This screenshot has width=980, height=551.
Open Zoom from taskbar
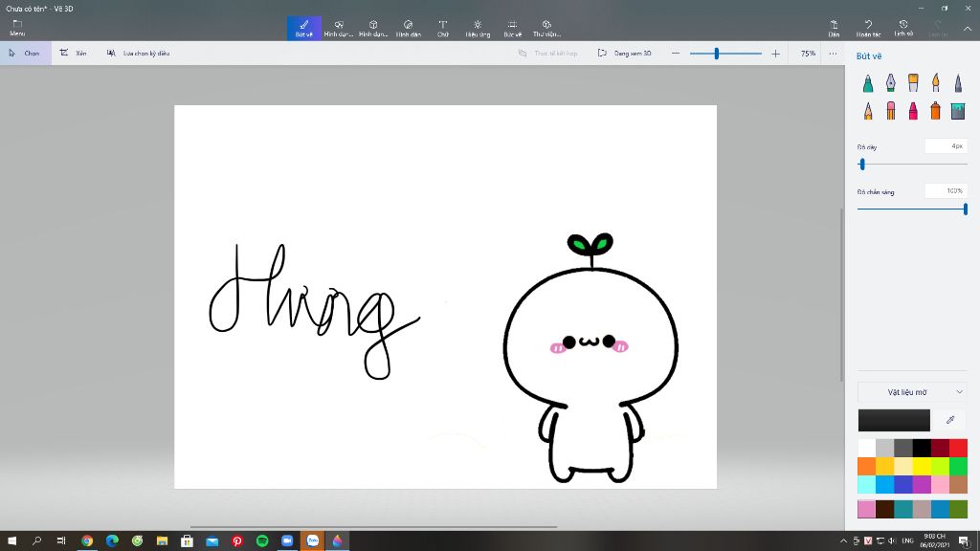click(x=287, y=540)
